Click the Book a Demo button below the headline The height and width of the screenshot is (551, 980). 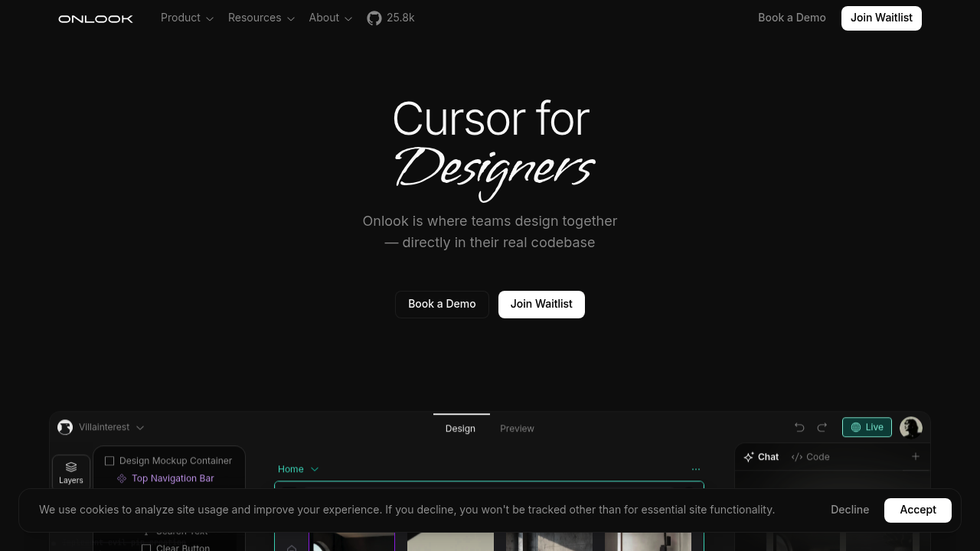click(442, 305)
